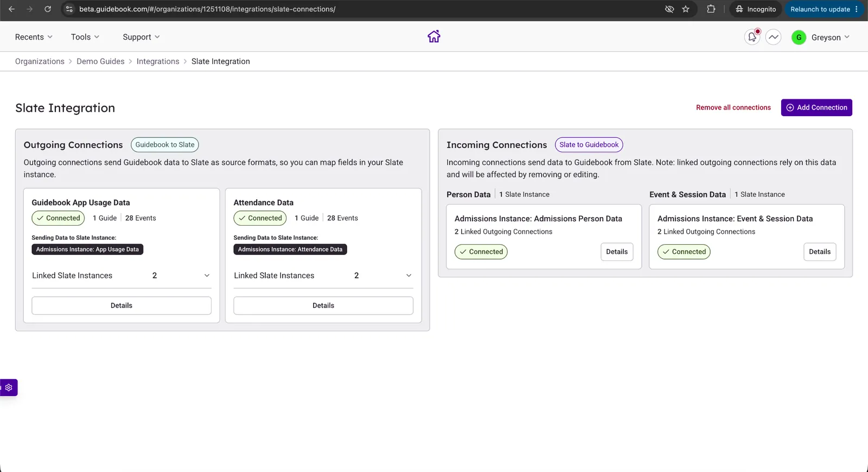Open the Recents dropdown menu

coord(34,37)
